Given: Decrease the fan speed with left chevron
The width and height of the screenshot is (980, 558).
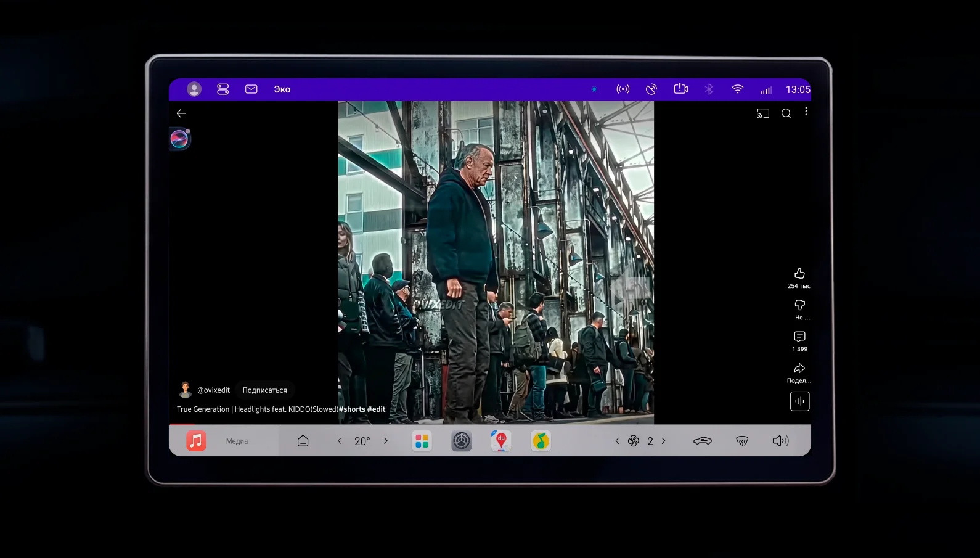Looking at the screenshot, I should [617, 441].
